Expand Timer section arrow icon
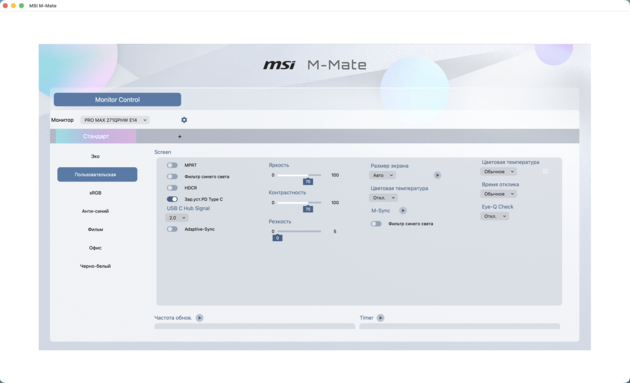Viewport: 630px width, 383px height. pos(380,318)
